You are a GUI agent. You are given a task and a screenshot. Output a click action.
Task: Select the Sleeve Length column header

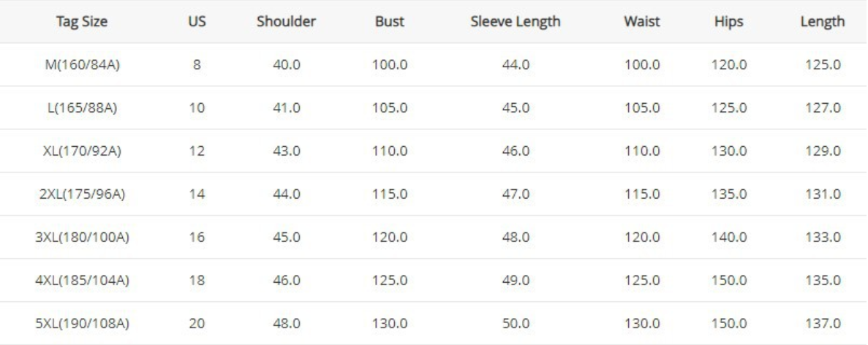point(515,22)
